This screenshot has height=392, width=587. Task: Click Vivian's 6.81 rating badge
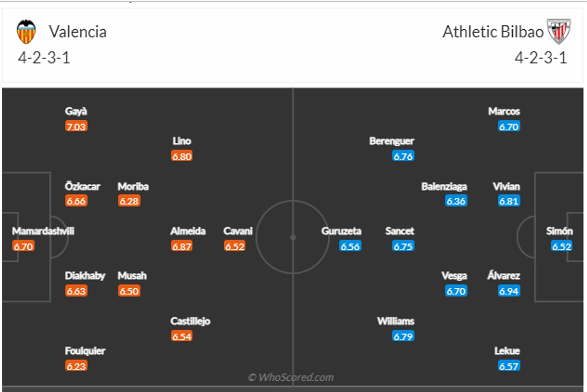tap(509, 201)
